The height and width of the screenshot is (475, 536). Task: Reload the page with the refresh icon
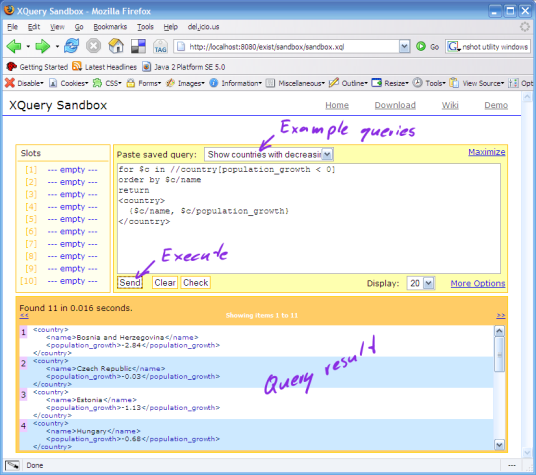pos(71,46)
